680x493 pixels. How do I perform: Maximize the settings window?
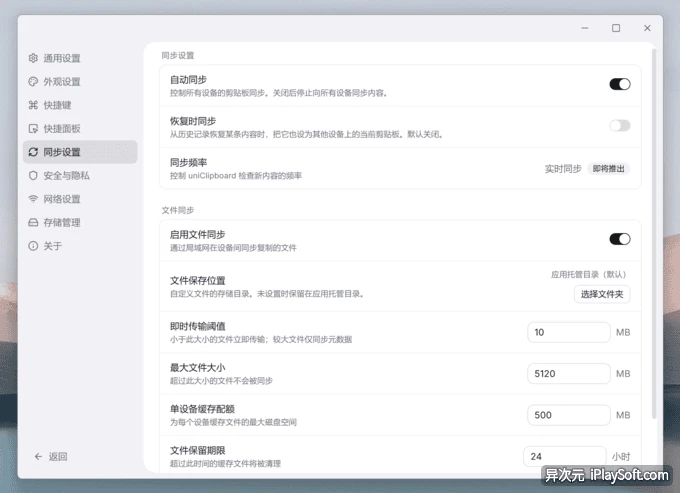point(616,28)
